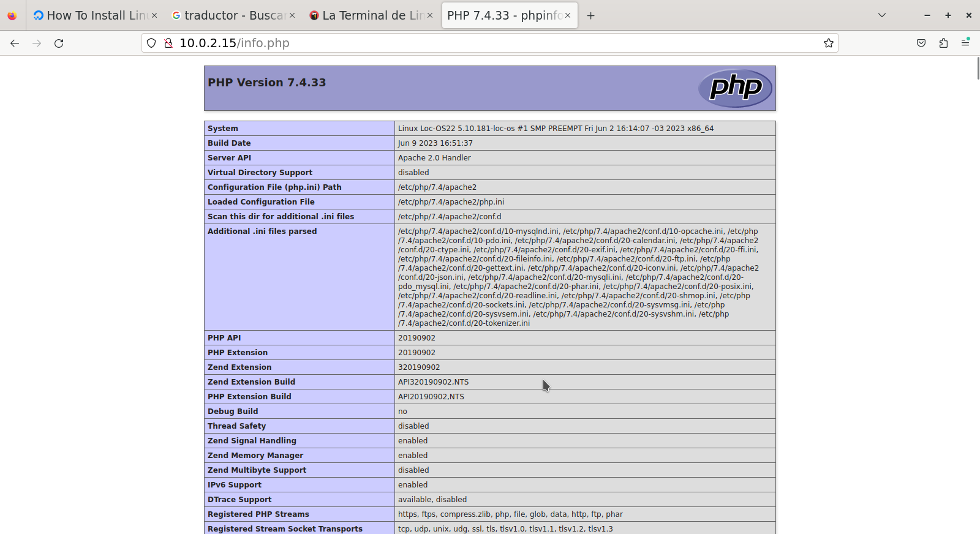Open a new tab with the plus
Viewport: 980px width, 534px height.
590,15
